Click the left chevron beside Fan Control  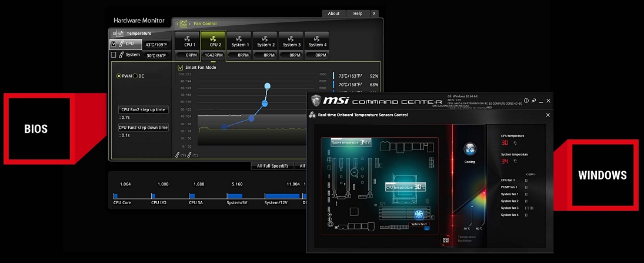pyautogui.click(x=178, y=24)
